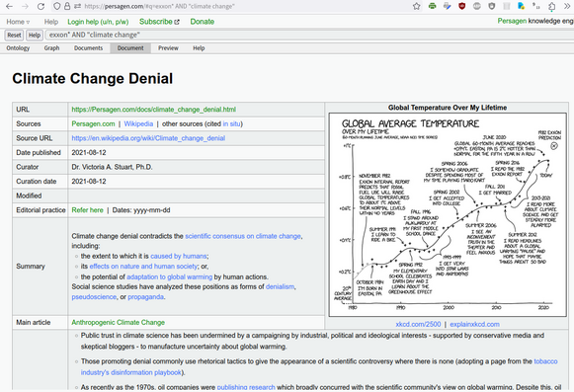Open the Anthropogenic Climate Change main article

tap(119, 323)
